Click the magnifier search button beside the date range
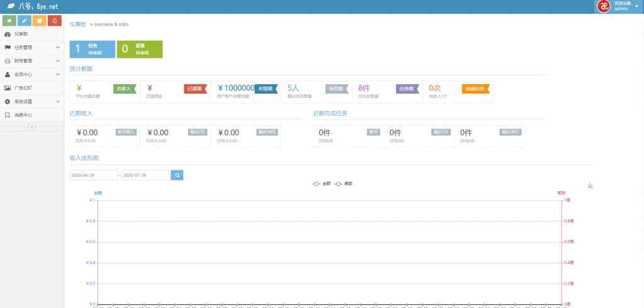This screenshot has width=644, height=308. (x=177, y=175)
